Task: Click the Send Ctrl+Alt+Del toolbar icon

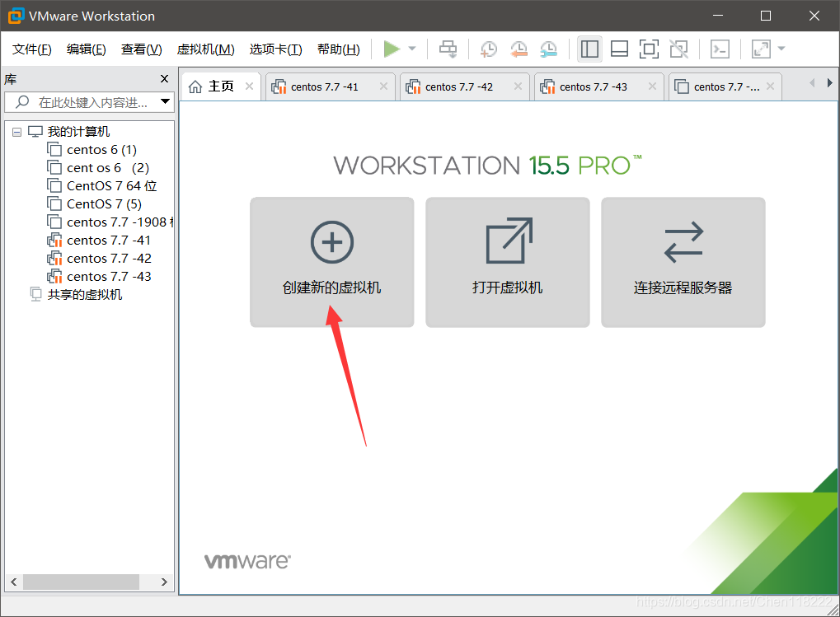Action: coord(448,49)
